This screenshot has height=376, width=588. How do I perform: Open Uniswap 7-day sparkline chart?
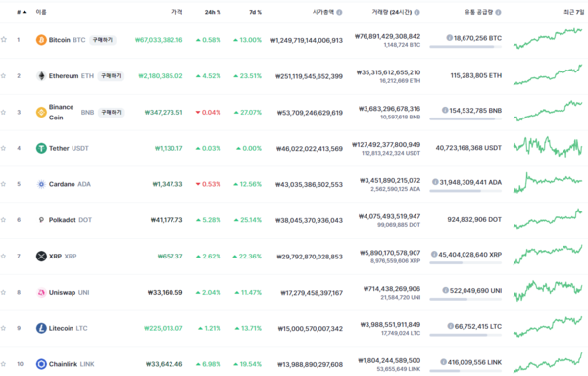pos(548,291)
